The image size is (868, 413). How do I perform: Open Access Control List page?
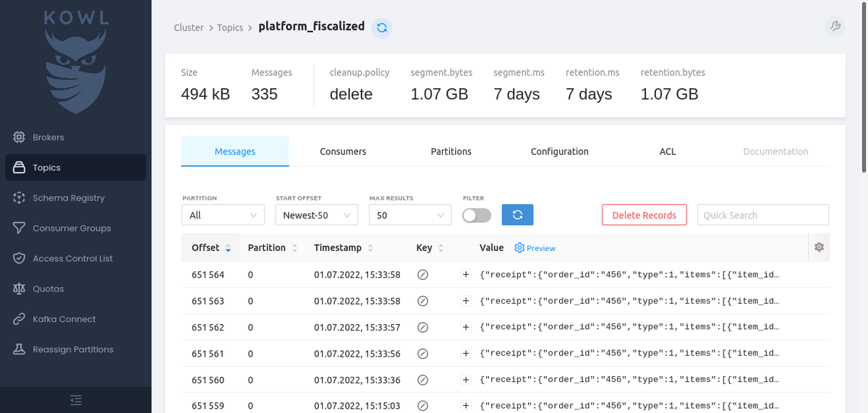[x=75, y=258]
